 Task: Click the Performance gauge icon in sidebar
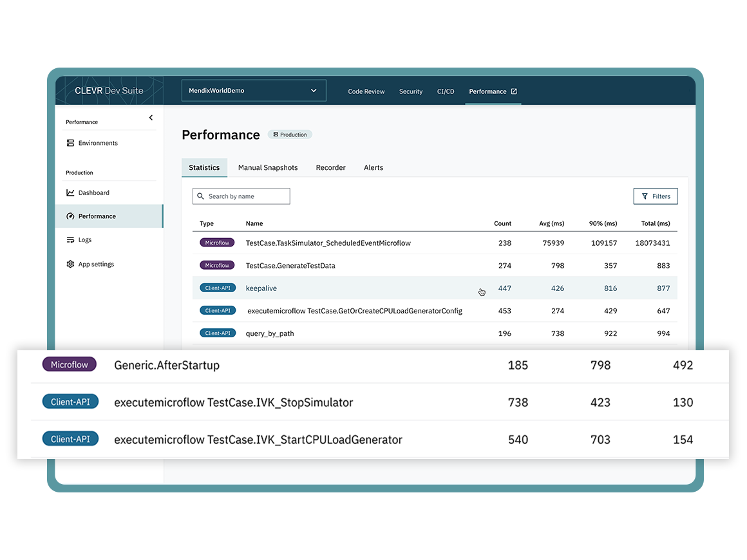pyautogui.click(x=70, y=216)
